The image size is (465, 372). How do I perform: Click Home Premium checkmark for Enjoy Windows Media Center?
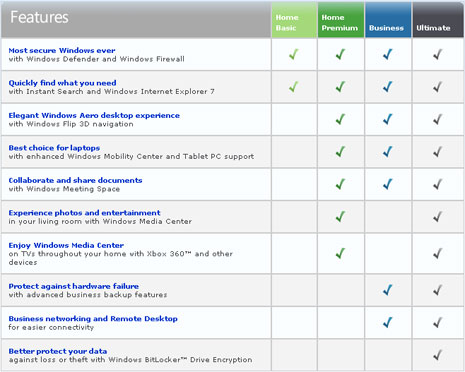tap(340, 253)
